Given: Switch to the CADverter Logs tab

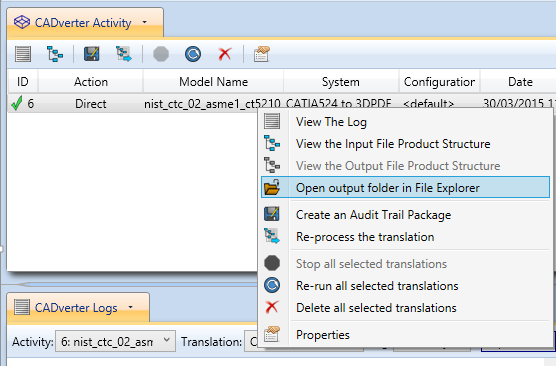Looking at the screenshot, I should 78,307.
